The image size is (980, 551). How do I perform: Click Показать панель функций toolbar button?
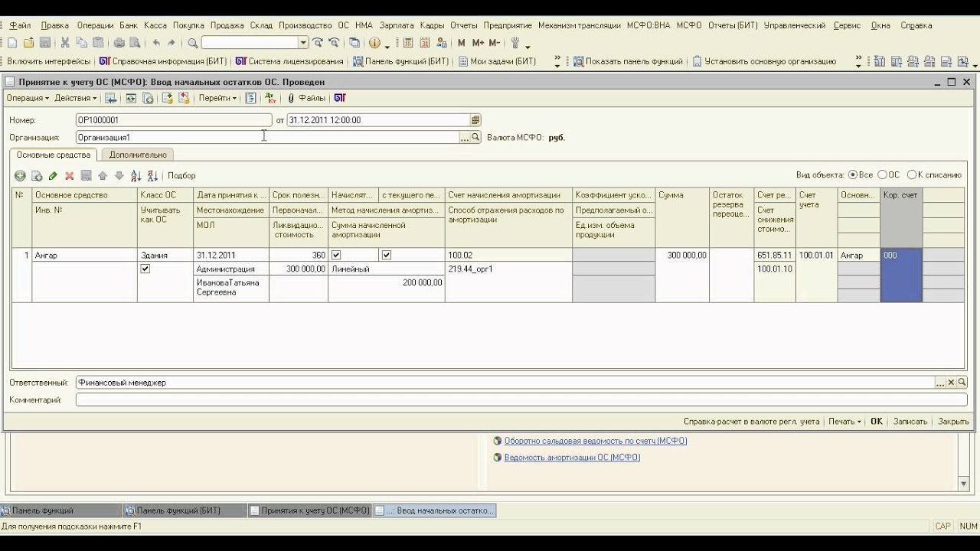coord(628,61)
